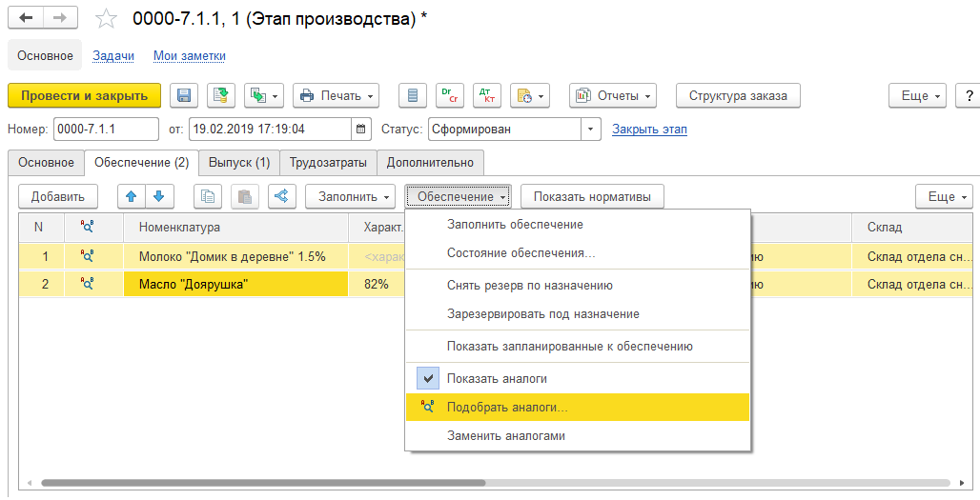The height and width of the screenshot is (500, 980).
Task: Move row up with blue arrow
Action: pos(131,197)
